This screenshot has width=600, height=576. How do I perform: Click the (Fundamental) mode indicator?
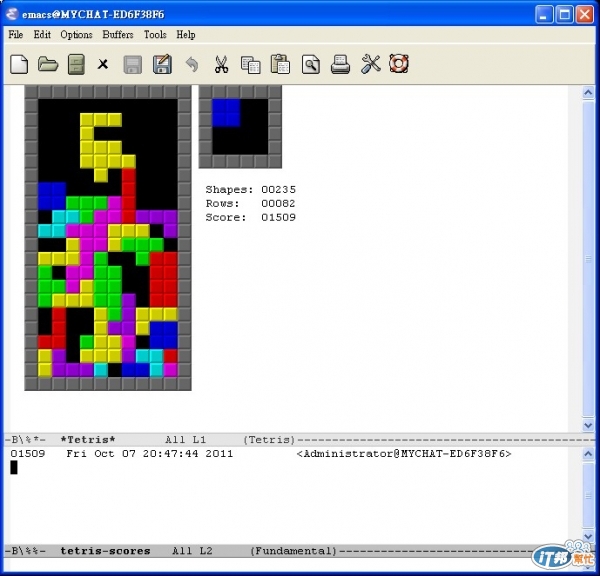[x=293, y=551]
